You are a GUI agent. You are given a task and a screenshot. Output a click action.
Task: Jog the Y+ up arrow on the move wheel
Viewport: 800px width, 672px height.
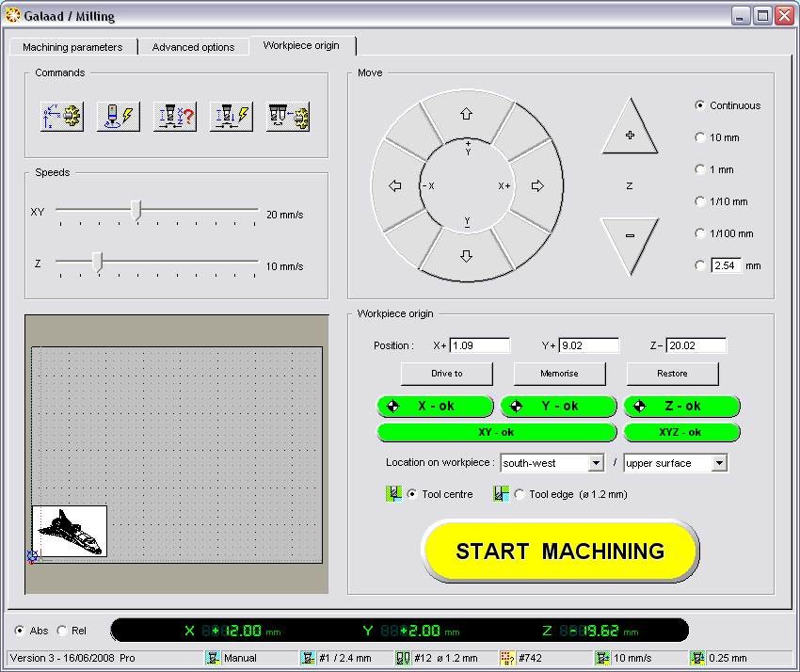(466, 114)
